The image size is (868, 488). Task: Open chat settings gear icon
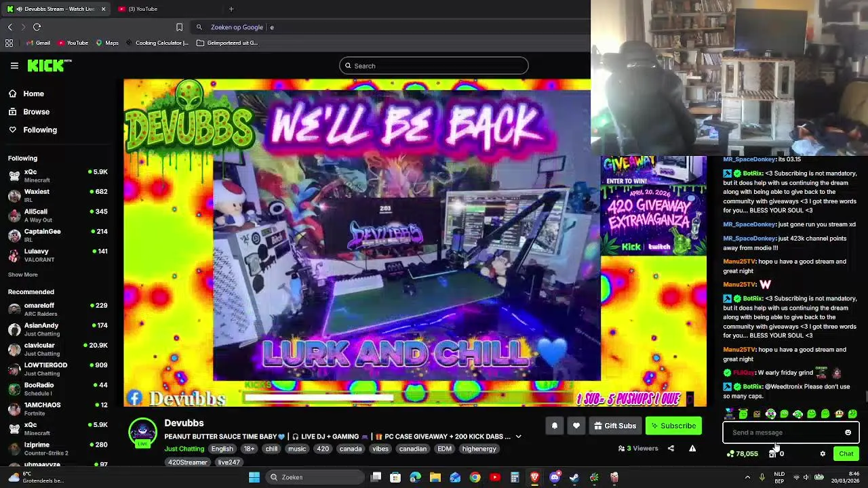[x=823, y=453]
